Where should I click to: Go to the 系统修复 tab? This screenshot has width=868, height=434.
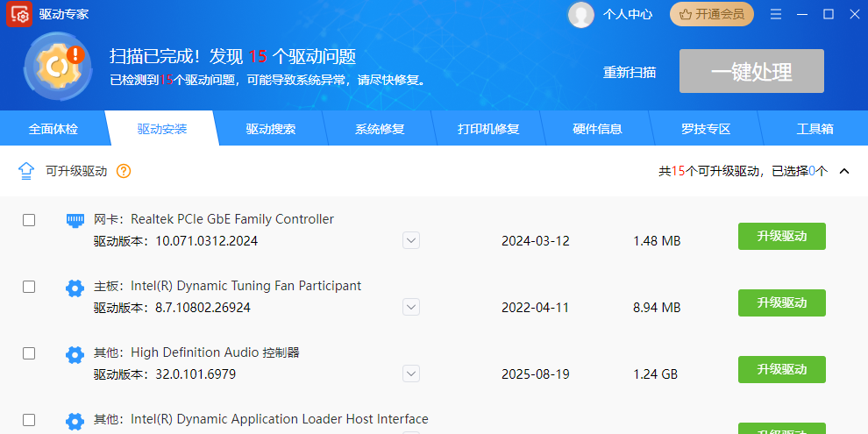pyautogui.click(x=380, y=129)
